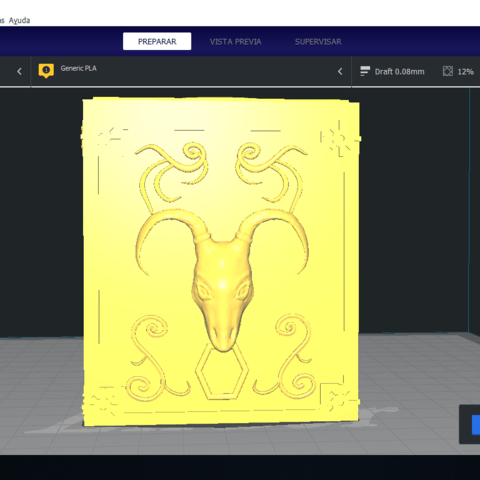Switch to the VISTA PREVIA tab
The width and height of the screenshot is (480, 480).
pyautogui.click(x=235, y=42)
